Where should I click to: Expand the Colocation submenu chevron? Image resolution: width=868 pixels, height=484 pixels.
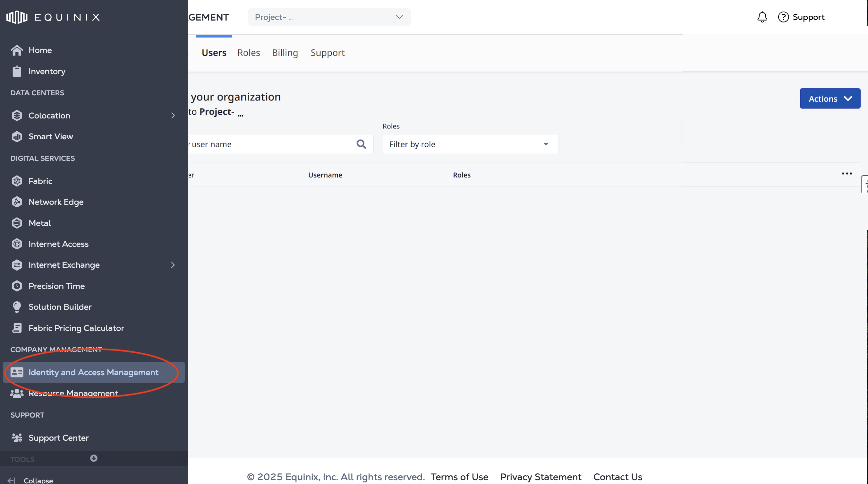tap(173, 116)
